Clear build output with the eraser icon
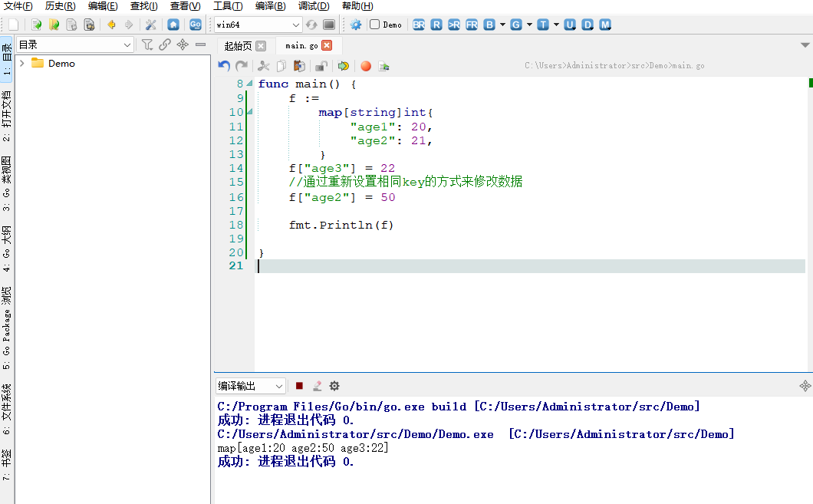 317,386
